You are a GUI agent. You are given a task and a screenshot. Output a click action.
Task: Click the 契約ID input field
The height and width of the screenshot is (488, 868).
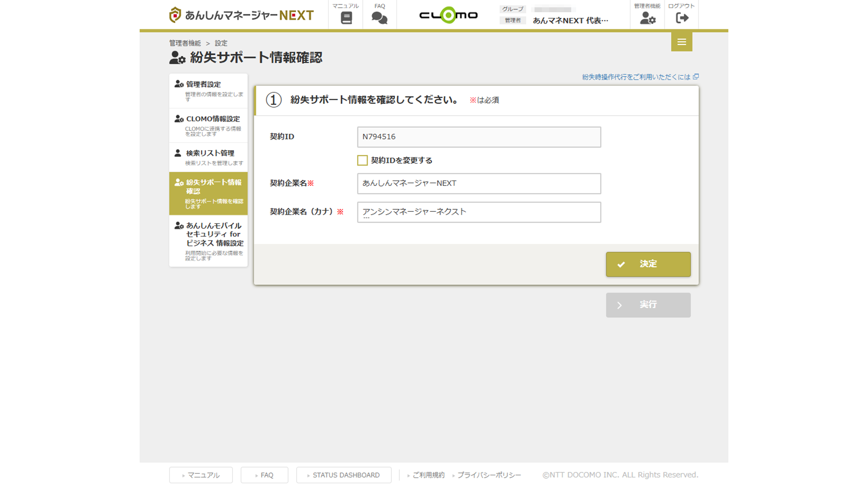click(478, 137)
